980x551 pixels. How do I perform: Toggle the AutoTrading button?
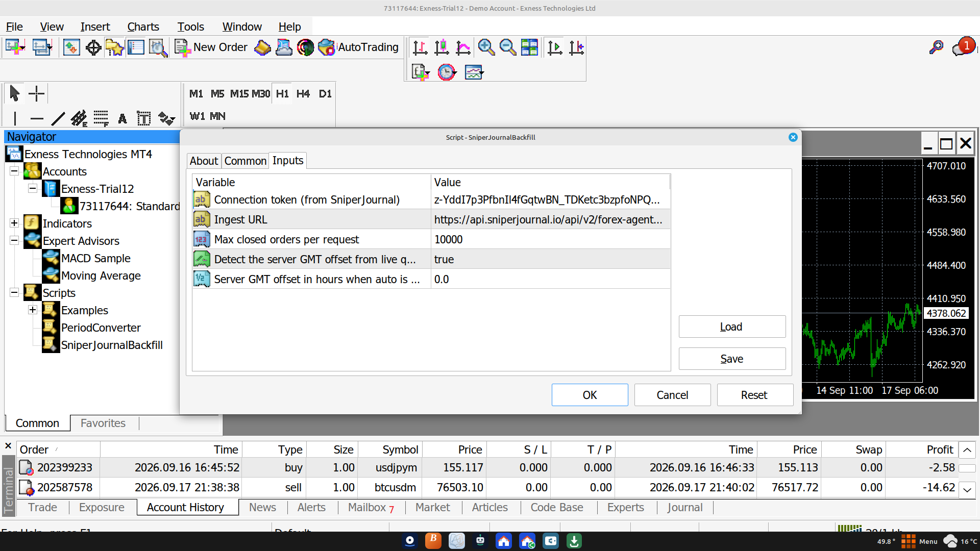coord(358,47)
